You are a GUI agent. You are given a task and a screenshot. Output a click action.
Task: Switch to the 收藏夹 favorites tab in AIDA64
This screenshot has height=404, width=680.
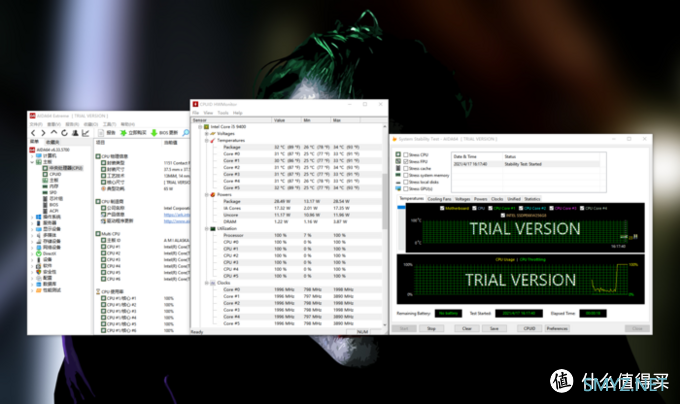point(52,142)
